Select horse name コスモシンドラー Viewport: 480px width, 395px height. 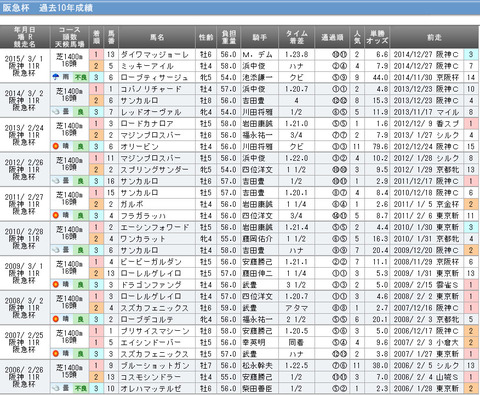pyautogui.click(x=151, y=377)
